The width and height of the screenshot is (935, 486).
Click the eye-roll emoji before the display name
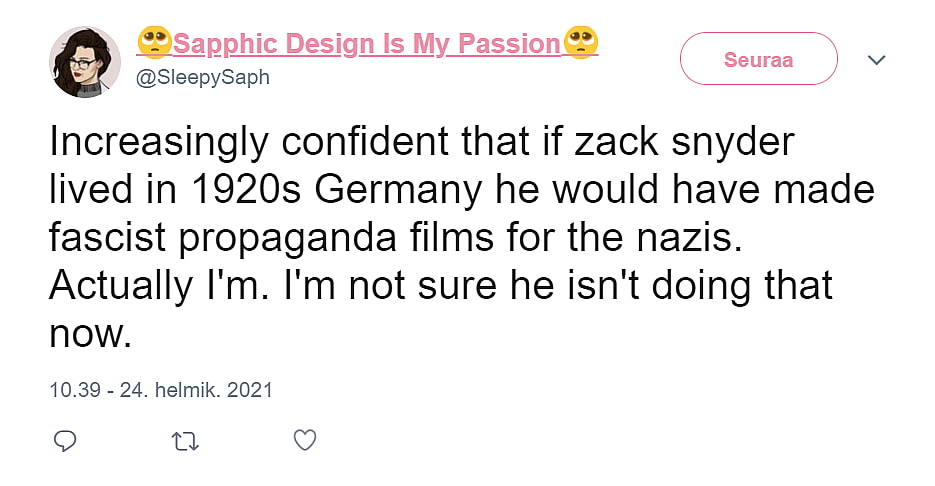pyautogui.click(x=154, y=43)
